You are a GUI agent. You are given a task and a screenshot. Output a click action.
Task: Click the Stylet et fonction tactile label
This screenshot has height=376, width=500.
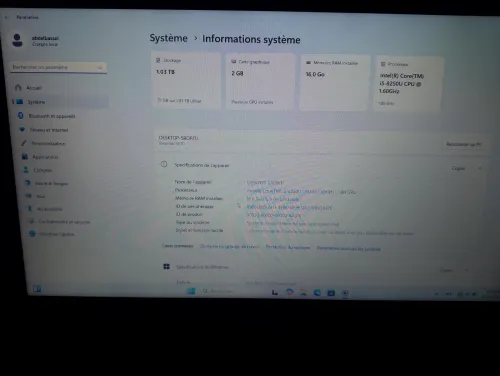tap(200, 230)
